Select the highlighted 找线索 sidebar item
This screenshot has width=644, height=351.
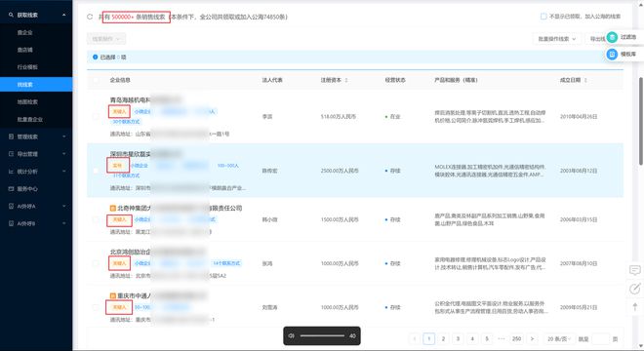coord(36,85)
